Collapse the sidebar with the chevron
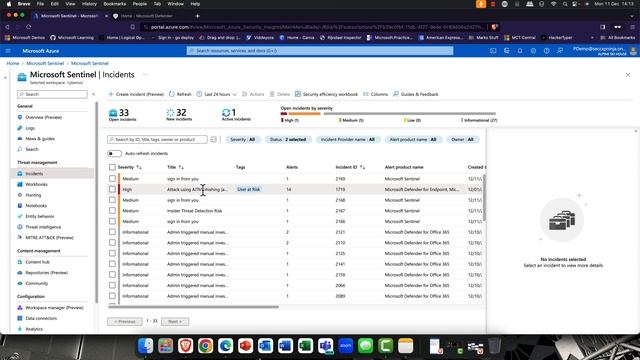 93,94
